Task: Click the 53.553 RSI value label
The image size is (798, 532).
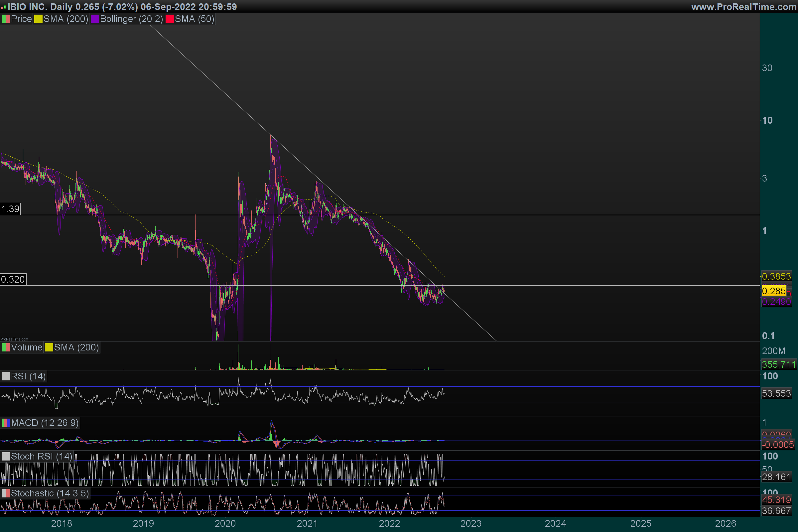Action: [776, 394]
